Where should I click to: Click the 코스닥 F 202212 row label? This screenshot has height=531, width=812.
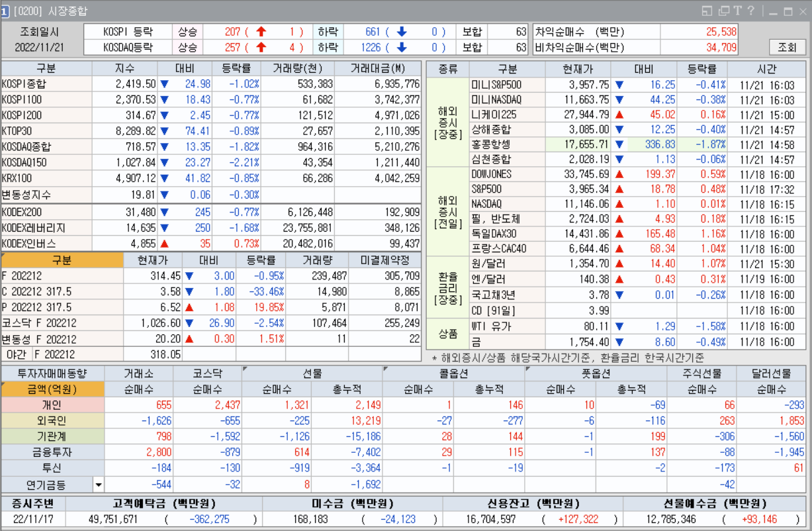[x=62, y=323]
